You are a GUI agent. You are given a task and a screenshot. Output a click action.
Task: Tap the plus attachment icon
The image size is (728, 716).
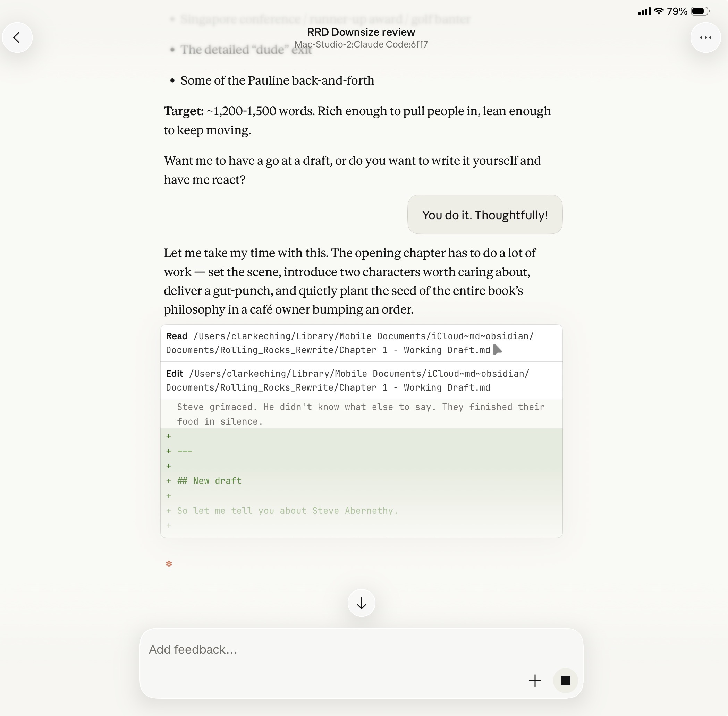coord(535,681)
